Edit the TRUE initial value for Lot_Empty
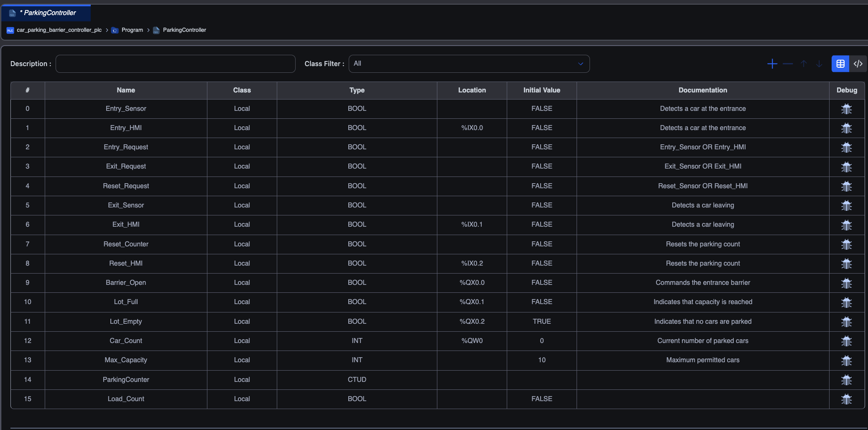Screen dimensions: 868x430 [x=542, y=322]
